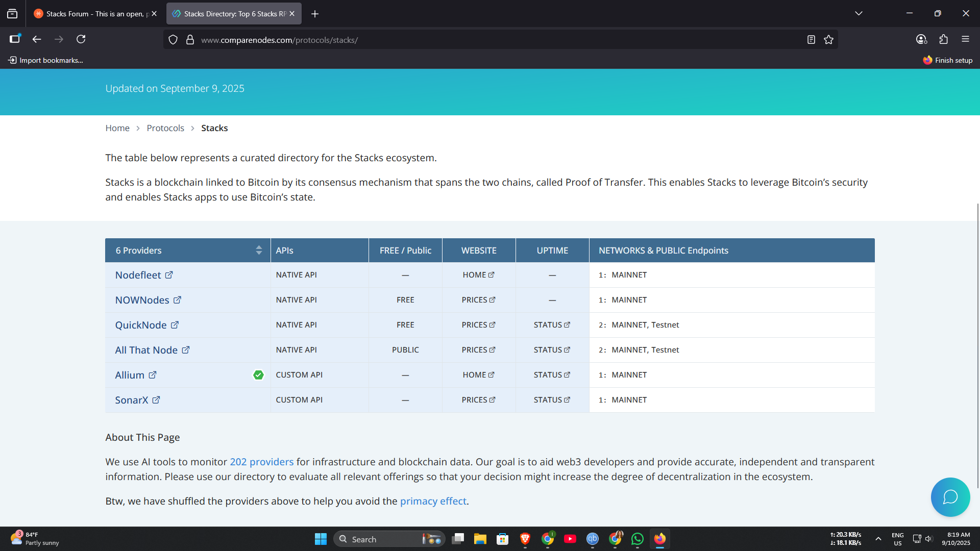Toggle reader view icon

tap(811, 40)
